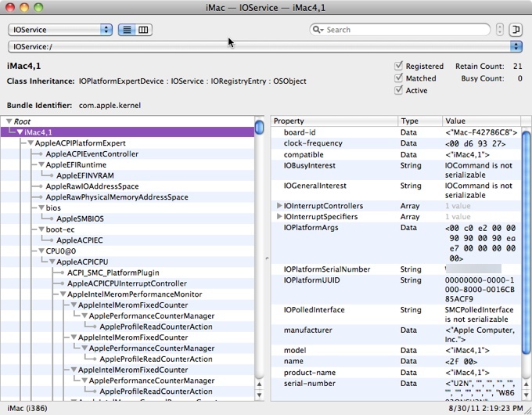Screen dimensions: 532x415
Task: Toggle the Registered checkbox
Action: click(x=399, y=67)
